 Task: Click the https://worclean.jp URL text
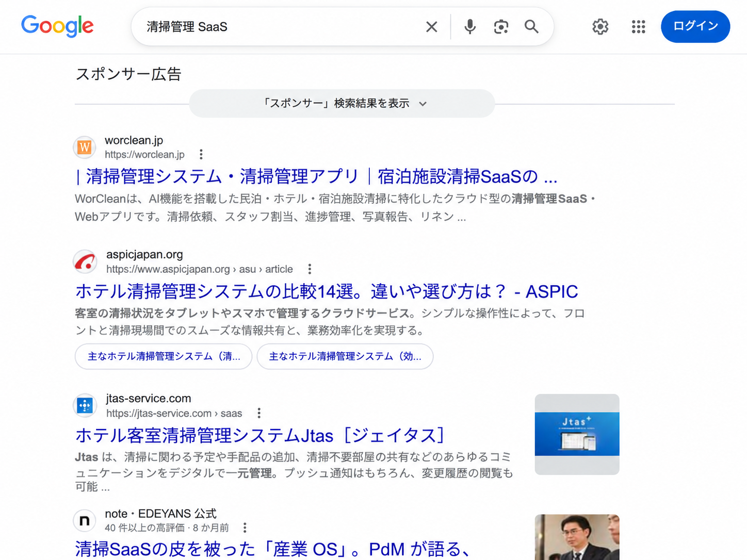[144, 155]
